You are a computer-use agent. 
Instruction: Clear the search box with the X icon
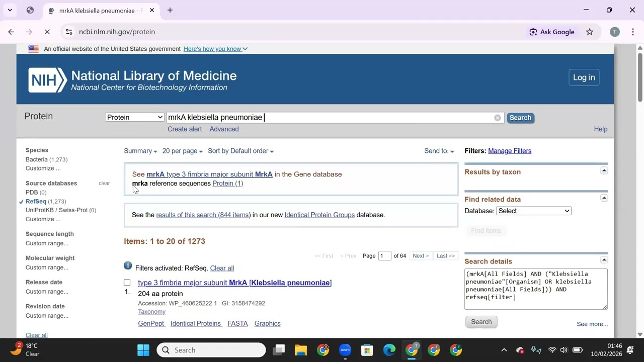pyautogui.click(x=498, y=118)
